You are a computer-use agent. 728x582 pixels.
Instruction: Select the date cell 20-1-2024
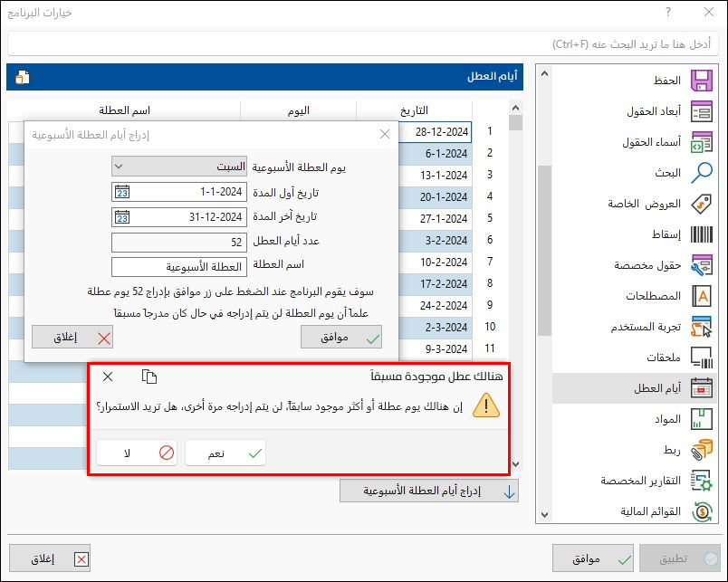[x=435, y=196]
